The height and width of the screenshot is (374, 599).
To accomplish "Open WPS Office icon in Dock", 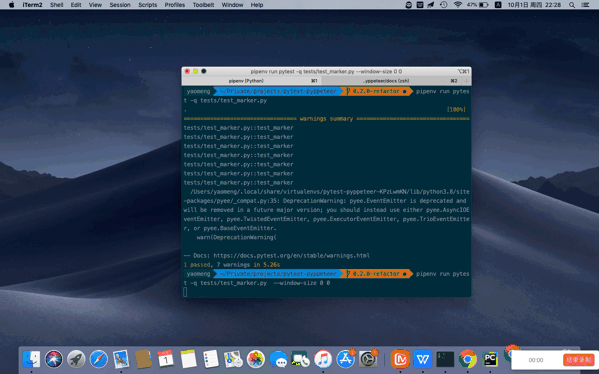I will tap(423, 359).
